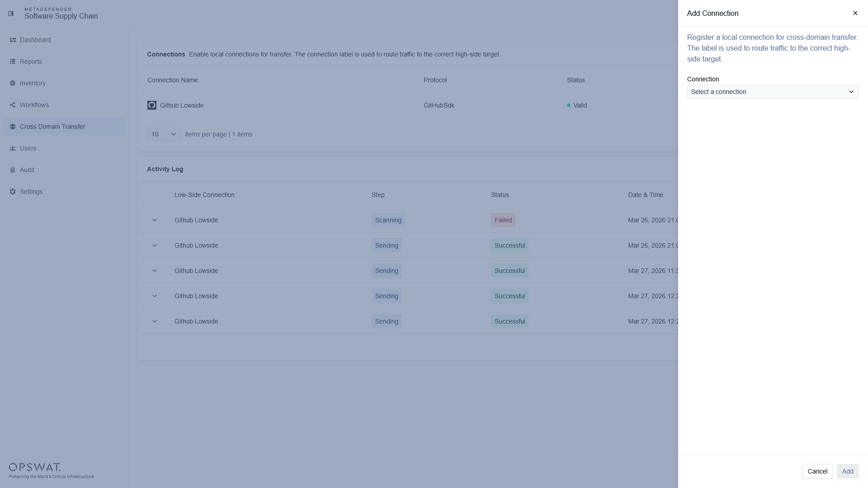Image resolution: width=868 pixels, height=488 pixels.
Task: Go to Reports page
Action: 31,62
